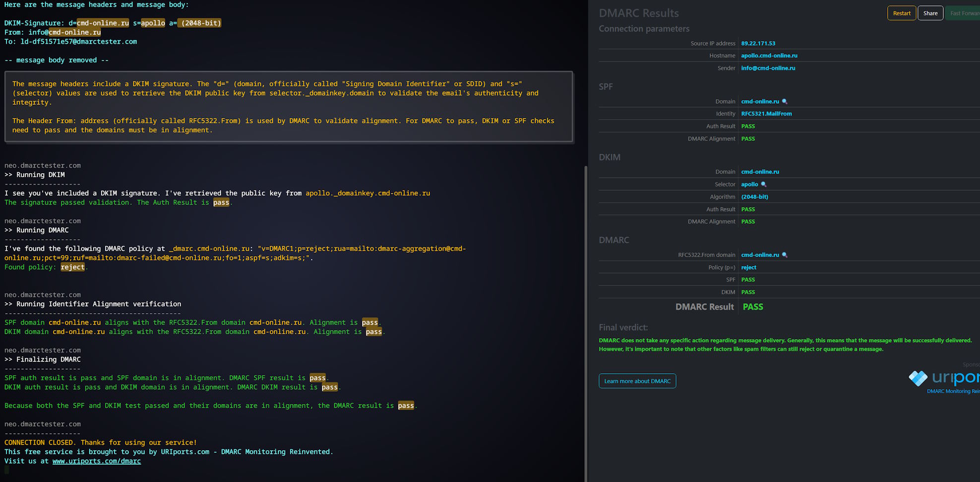Click the DMARC policy reject value
980x482 pixels.
click(x=748, y=268)
